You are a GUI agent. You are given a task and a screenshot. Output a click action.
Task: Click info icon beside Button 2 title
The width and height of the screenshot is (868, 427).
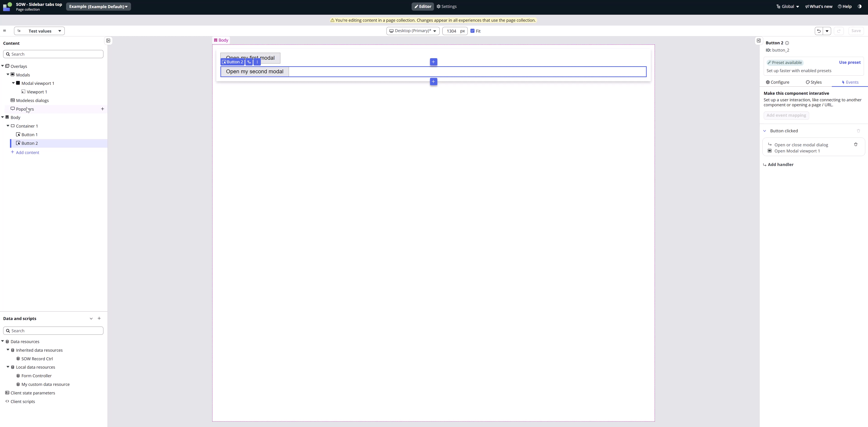coord(787,43)
